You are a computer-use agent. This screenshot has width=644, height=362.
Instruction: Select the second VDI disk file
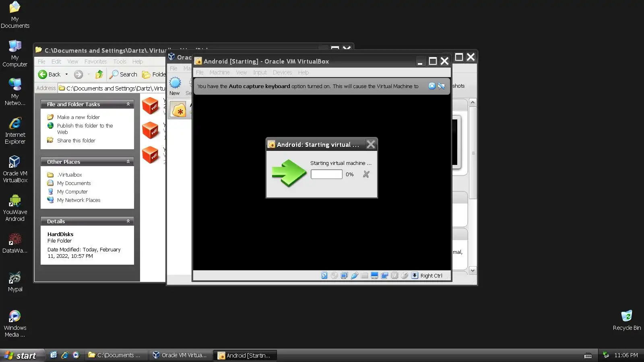tap(151, 130)
